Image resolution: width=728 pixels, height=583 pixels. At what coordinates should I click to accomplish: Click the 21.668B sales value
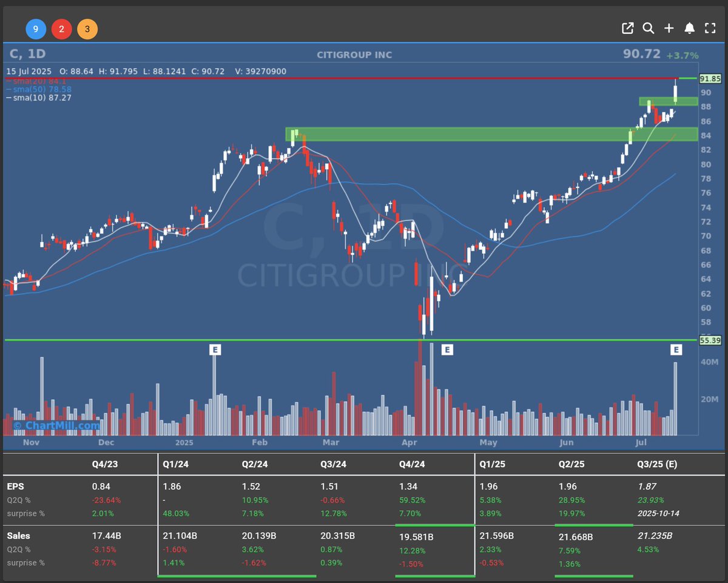click(575, 537)
